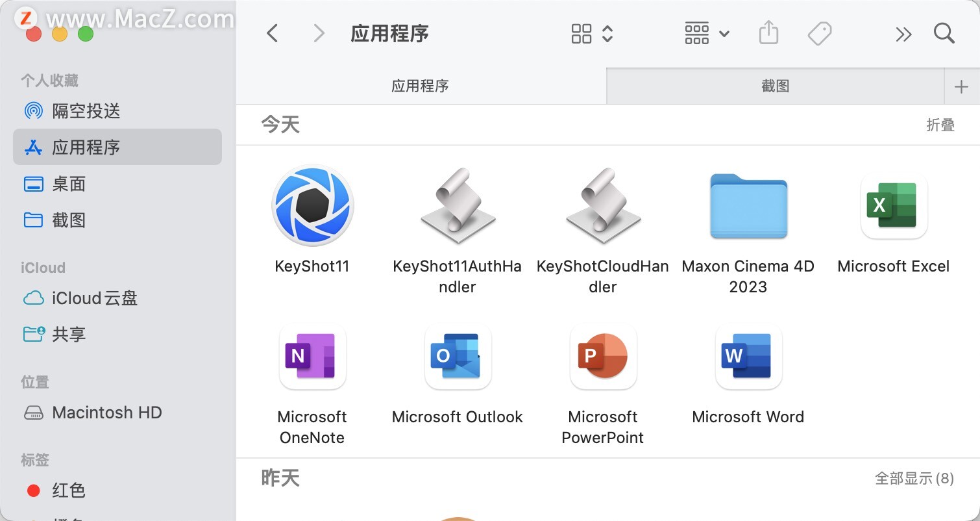Click the 个人收藏 sidebar heading
980x521 pixels.
pos(49,81)
